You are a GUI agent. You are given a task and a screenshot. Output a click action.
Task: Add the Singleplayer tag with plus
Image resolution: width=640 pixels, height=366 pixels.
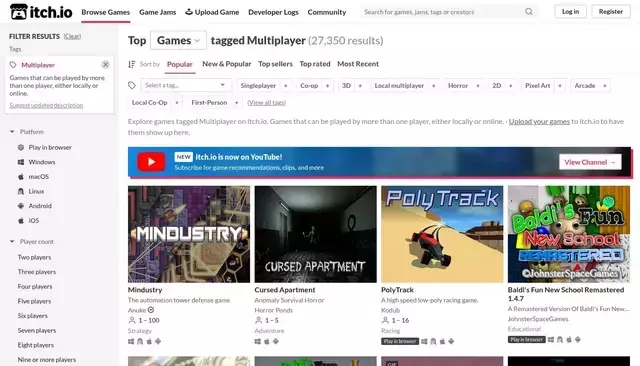click(286, 86)
